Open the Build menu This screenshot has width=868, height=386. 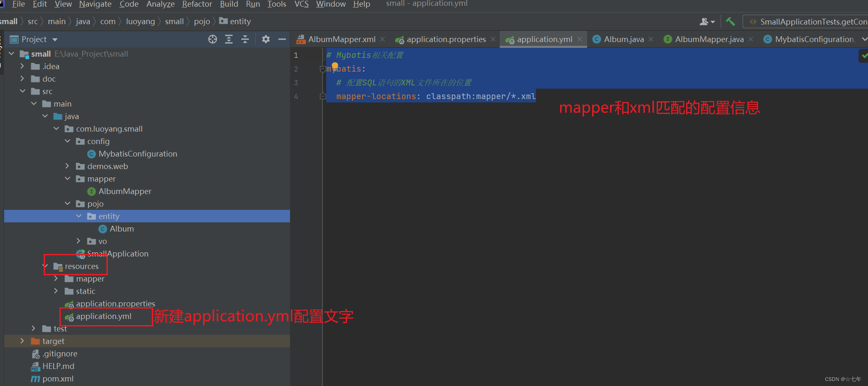(229, 4)
